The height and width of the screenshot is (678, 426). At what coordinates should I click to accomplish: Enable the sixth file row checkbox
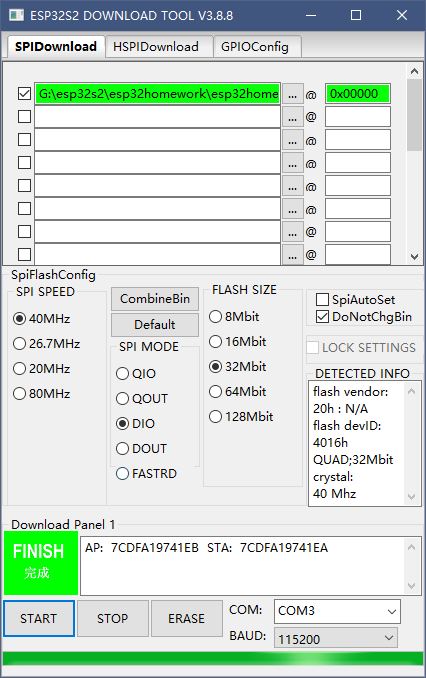tap(24, 208)
